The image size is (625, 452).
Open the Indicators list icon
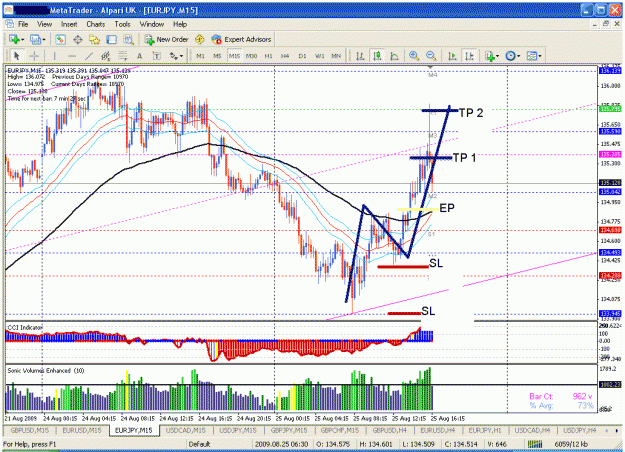(x=489, y=56)
